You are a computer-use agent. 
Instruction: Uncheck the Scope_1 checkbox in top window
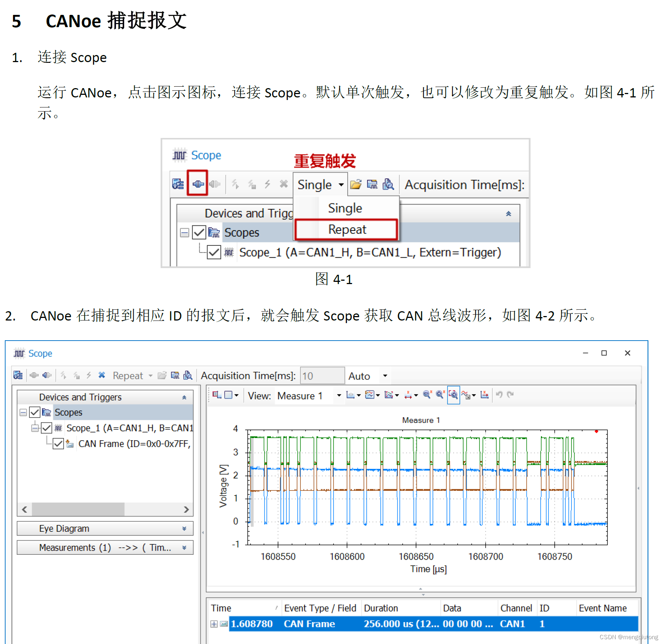click(x=214, y=252)
